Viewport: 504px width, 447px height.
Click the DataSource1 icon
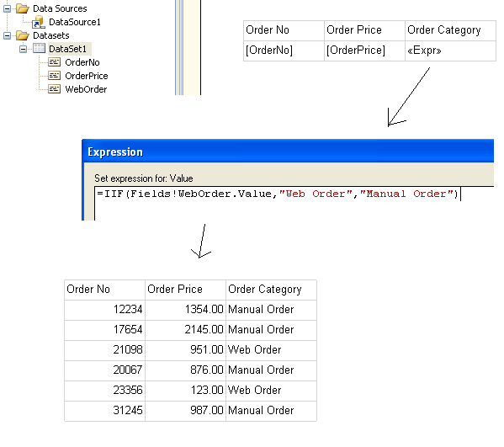click(x=39, y=22)
